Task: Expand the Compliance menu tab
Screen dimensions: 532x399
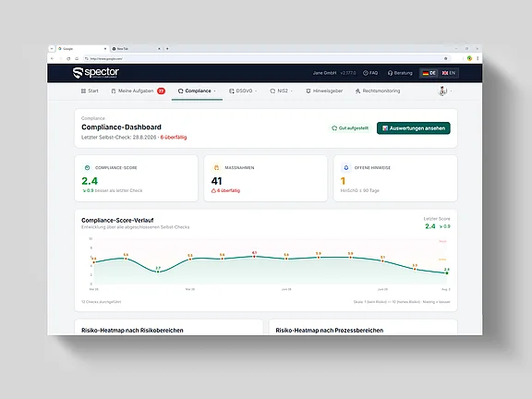Action: 197,91
